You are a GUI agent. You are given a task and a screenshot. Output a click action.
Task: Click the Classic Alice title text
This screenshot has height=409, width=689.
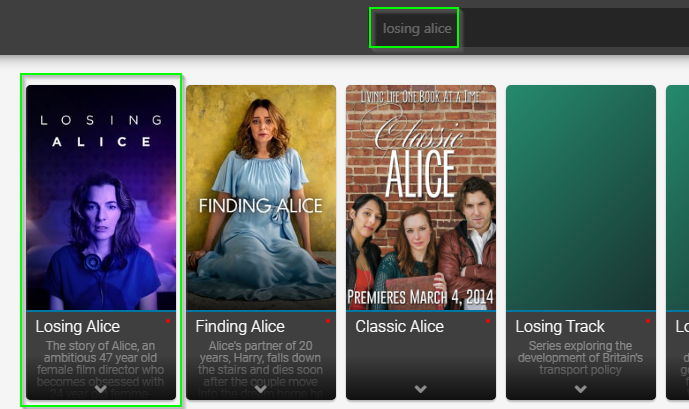399,326
